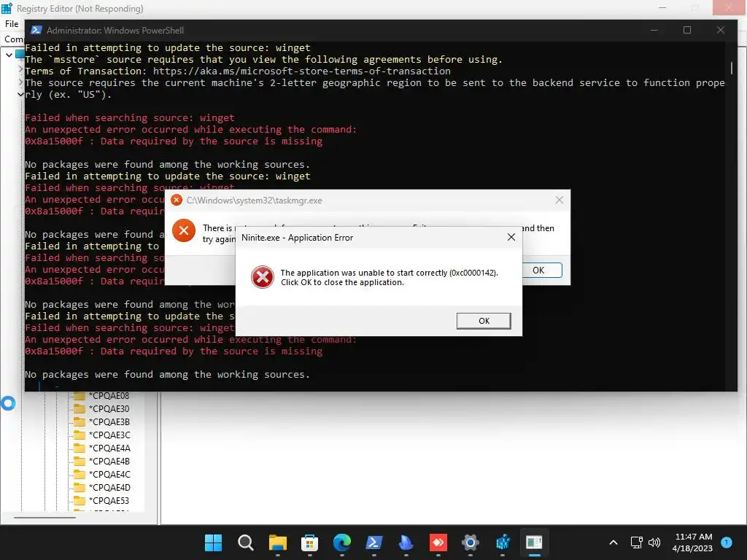The height and width of the screenshot is (560, 747).
Task: Click the folder icon beside *CPQAE4B
Action: coord(79,461)
